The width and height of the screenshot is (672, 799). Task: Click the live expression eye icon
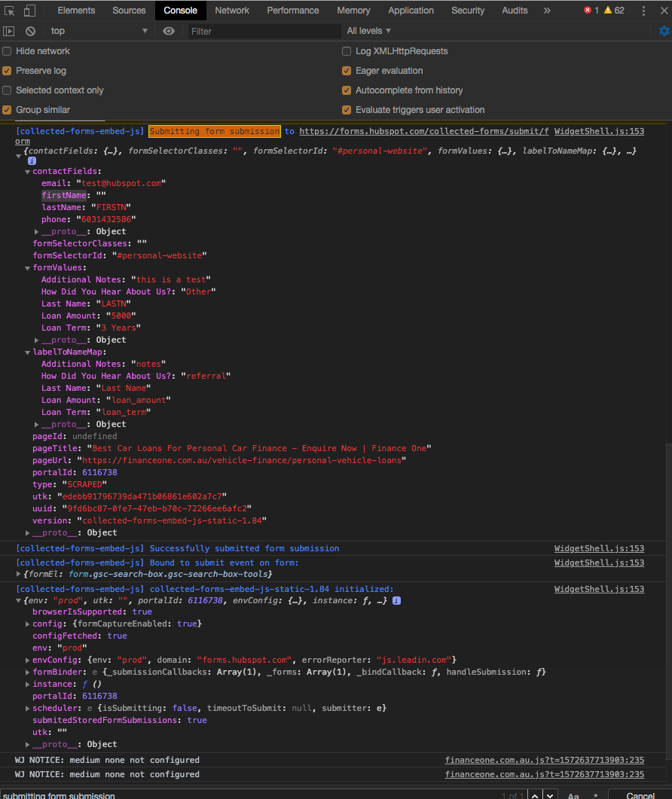point(168,31)
